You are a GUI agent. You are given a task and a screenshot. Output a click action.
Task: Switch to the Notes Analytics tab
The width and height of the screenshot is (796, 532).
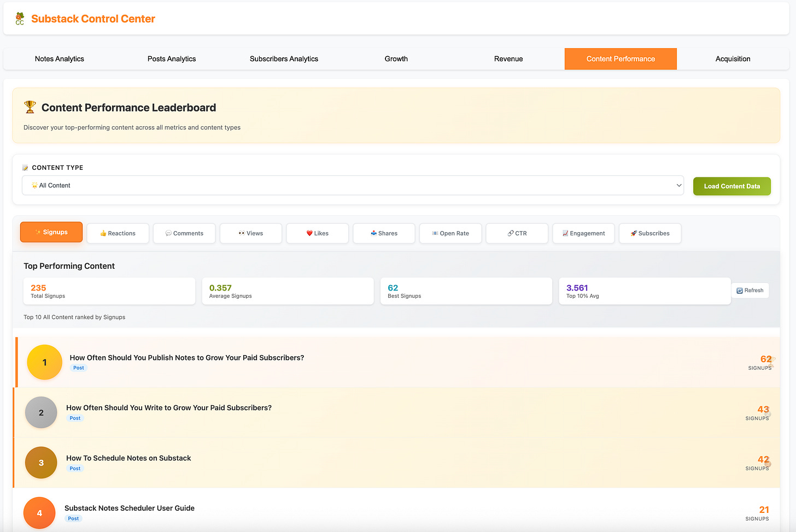pos(60,59)
